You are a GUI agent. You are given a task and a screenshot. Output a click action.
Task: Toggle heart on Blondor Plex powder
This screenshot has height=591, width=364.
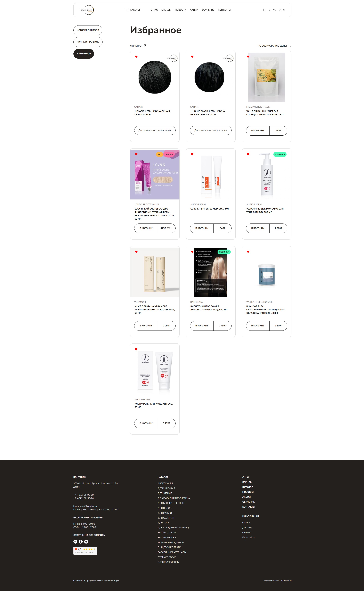248,252
